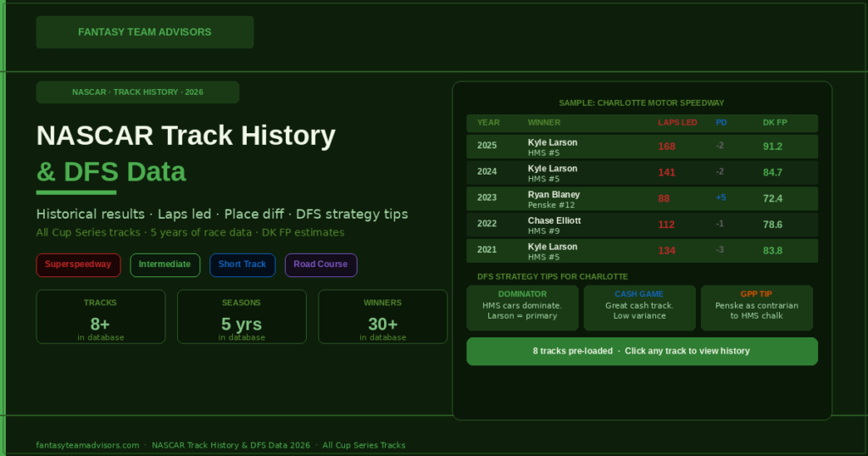Click the 83.8 DK FP value
The width and height of the screenshot is (868, 456).
773,251
